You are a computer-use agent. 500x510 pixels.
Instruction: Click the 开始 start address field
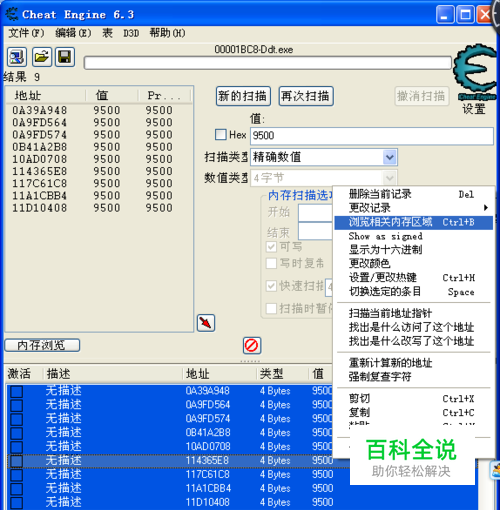315,213
